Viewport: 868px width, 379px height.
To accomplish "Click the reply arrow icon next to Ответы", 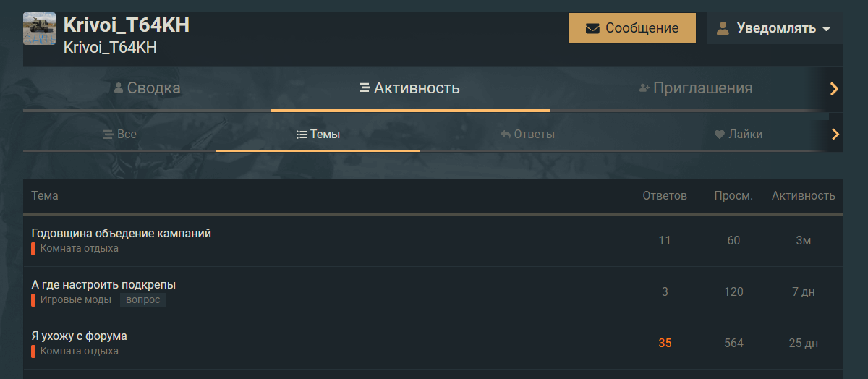I will coord(506,135).
